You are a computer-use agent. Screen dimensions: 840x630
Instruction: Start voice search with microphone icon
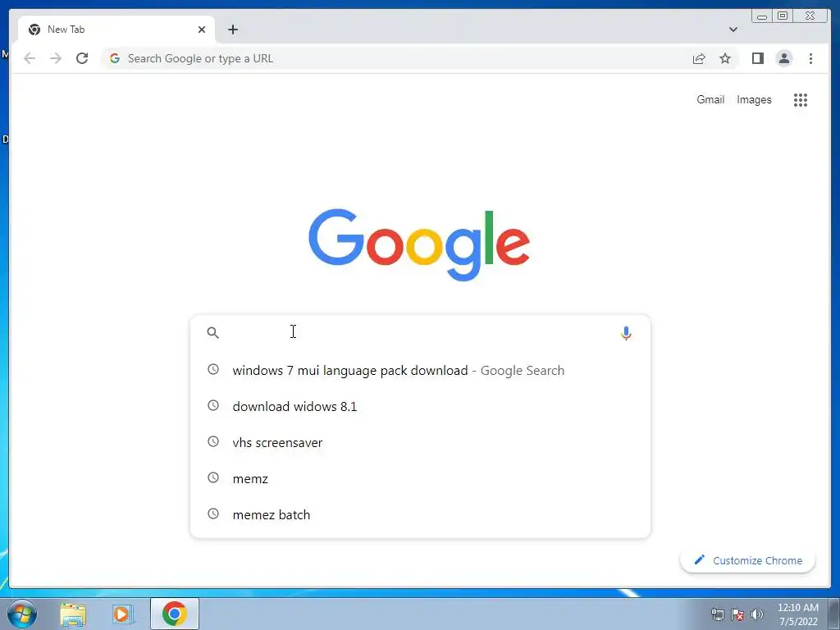click(626, 333)
